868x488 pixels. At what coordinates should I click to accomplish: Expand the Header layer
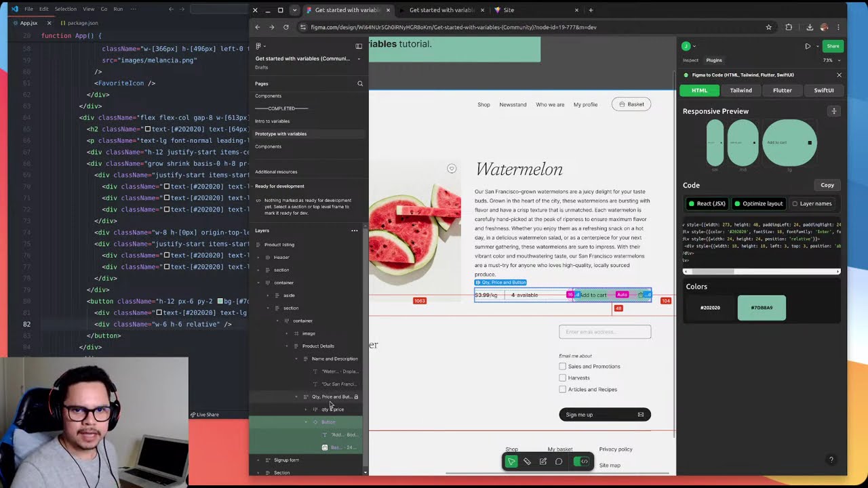(258, 258)
